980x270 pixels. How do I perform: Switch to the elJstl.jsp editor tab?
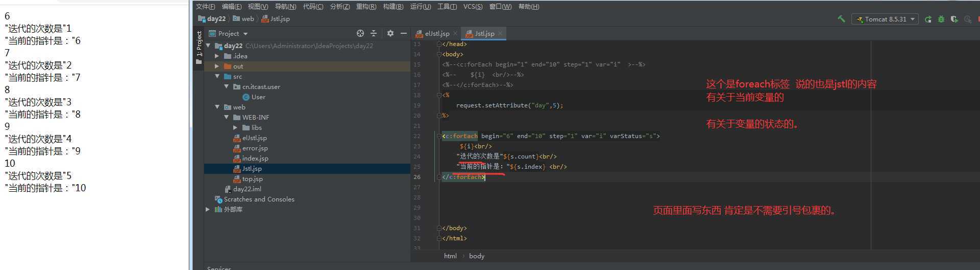[437, 34]
